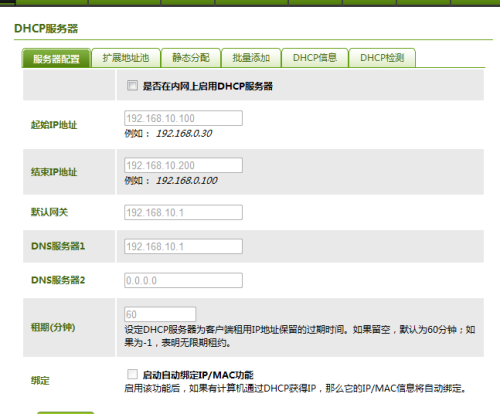The height and width of the screenshot is (414, 500).
Task: Enable DHCP server on internal network checkbox
Action: tap(132, 86)
